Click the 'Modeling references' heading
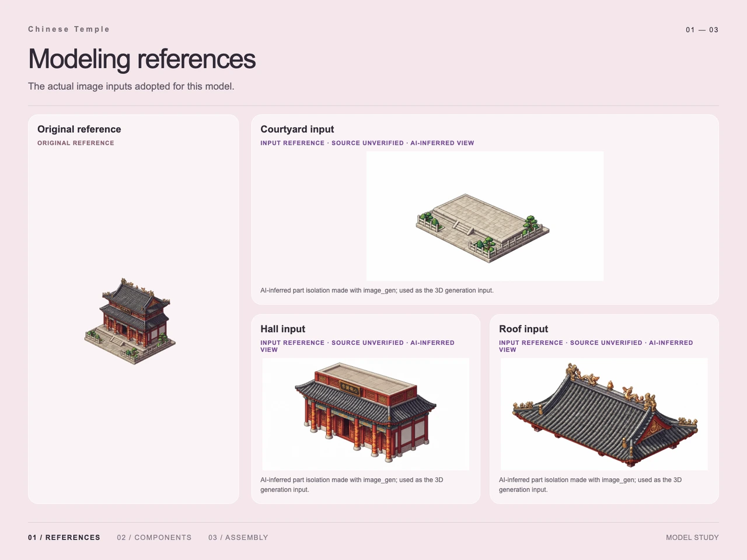Viewport: 747px width, 560px height. pos(142,59)
